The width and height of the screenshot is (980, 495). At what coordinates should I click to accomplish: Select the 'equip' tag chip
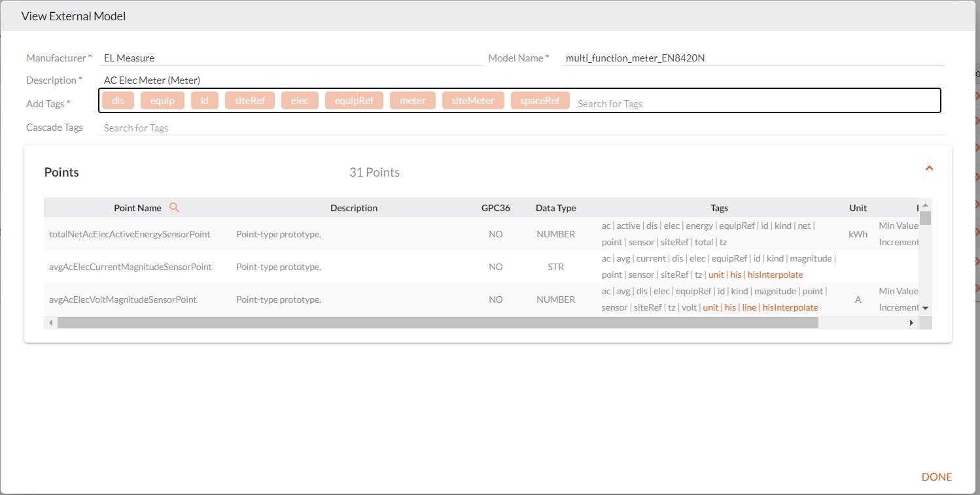click(162, 101)
